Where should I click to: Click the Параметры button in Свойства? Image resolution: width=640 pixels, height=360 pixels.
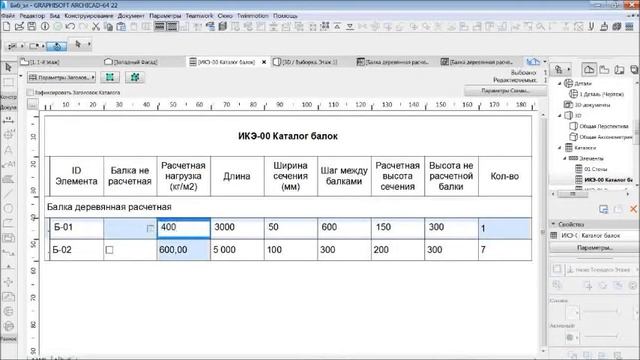(594, 248)
